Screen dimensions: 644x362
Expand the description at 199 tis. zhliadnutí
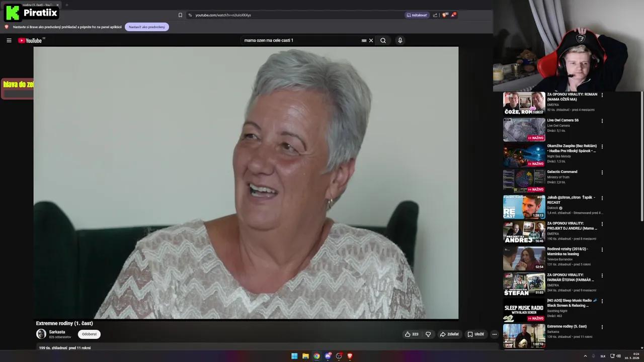(x=65, y=348)
